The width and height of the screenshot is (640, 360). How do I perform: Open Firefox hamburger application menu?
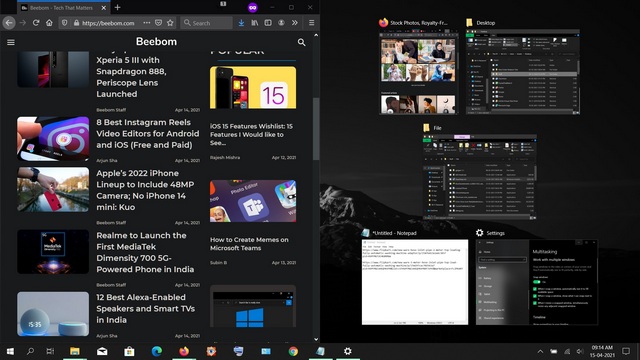(x=311, y=23)
